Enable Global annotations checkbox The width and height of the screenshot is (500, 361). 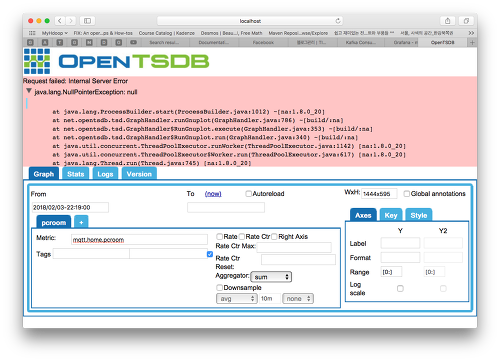(407, 194)
